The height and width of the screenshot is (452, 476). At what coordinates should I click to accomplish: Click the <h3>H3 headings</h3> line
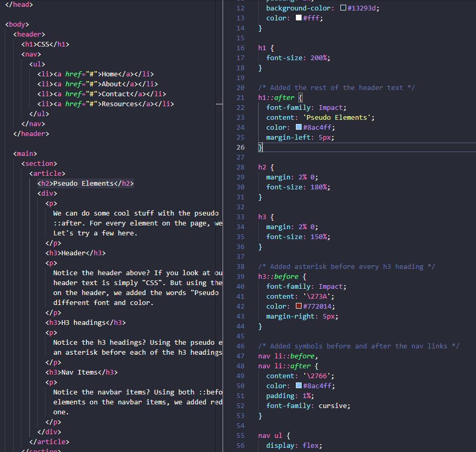(x=85, y=322)
